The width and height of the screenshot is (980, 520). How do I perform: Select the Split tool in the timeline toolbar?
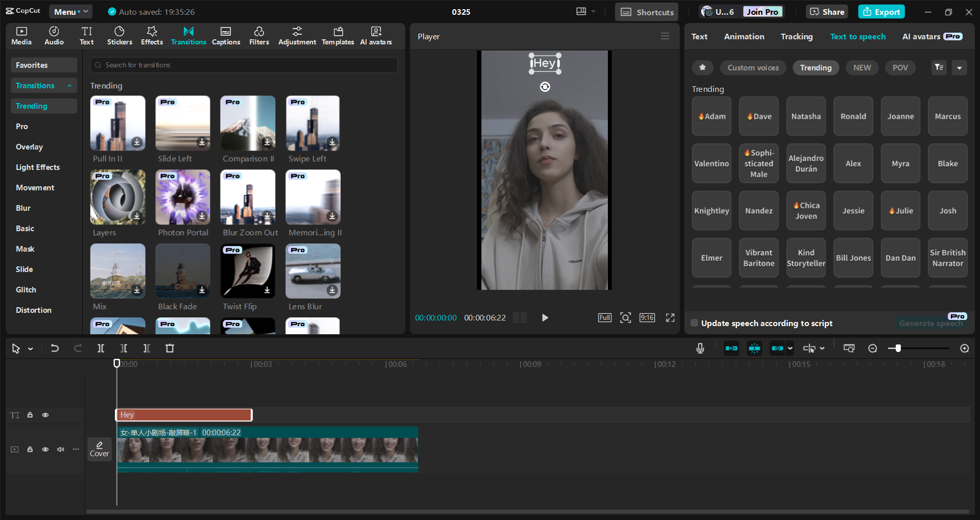click(x=101, y=348)
